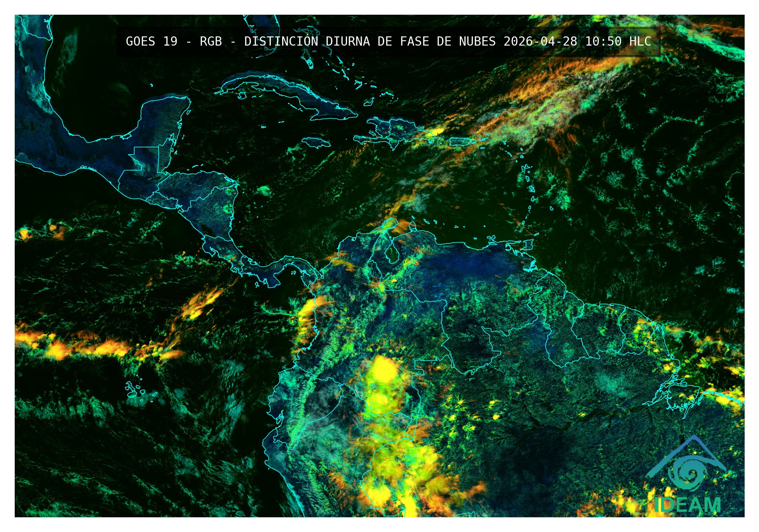Click the 10:50 HLC time label

[618, 42]
